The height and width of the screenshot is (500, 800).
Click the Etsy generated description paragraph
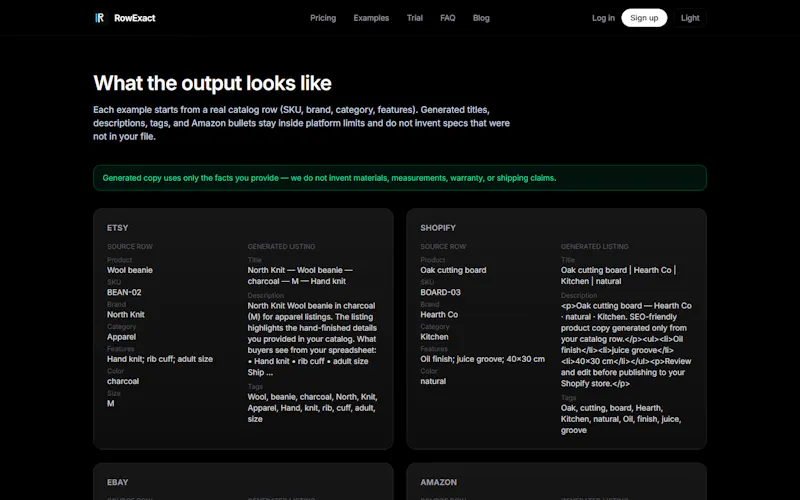312,339
